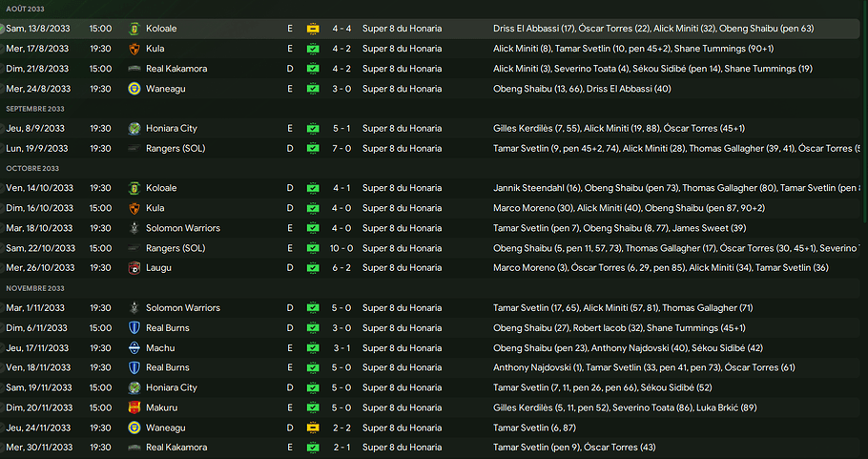Open Super 8 du Honaria on Machu row

(x=402, y=348)
